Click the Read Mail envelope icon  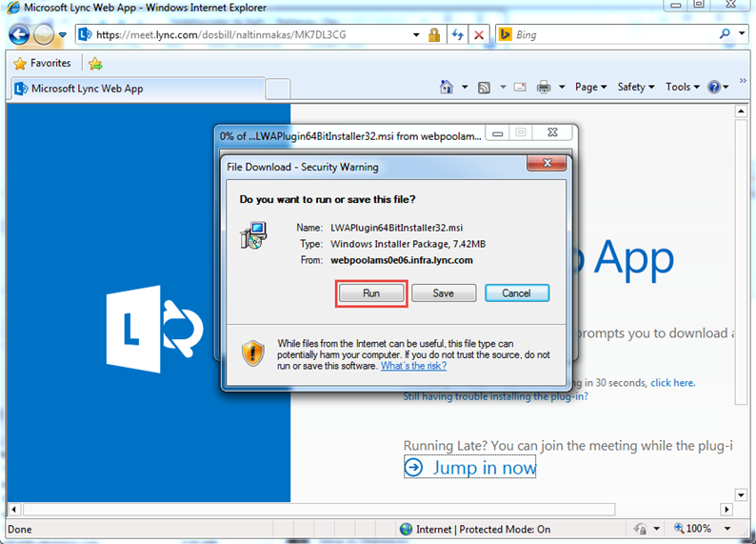520,87
